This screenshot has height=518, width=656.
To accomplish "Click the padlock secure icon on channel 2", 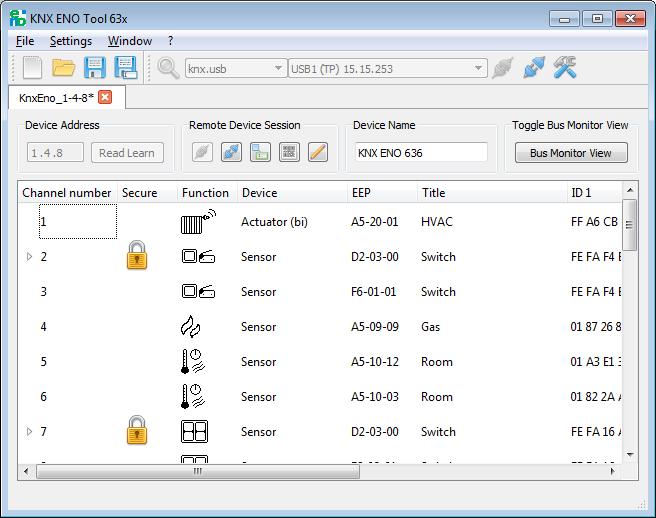I will coord(137,255).
